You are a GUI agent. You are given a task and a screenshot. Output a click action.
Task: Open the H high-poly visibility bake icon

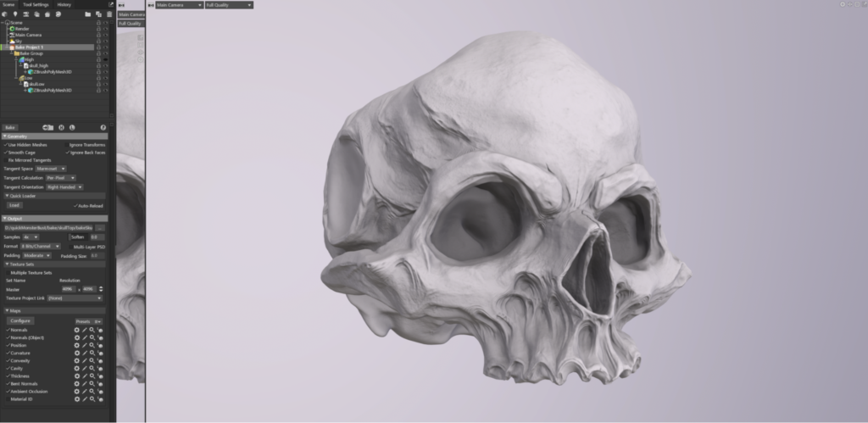61,127
